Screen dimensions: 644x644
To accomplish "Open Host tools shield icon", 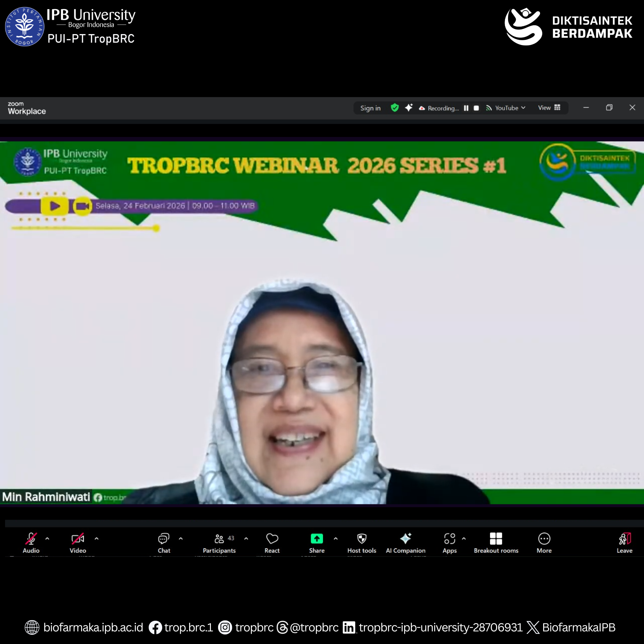I will 362,542.
